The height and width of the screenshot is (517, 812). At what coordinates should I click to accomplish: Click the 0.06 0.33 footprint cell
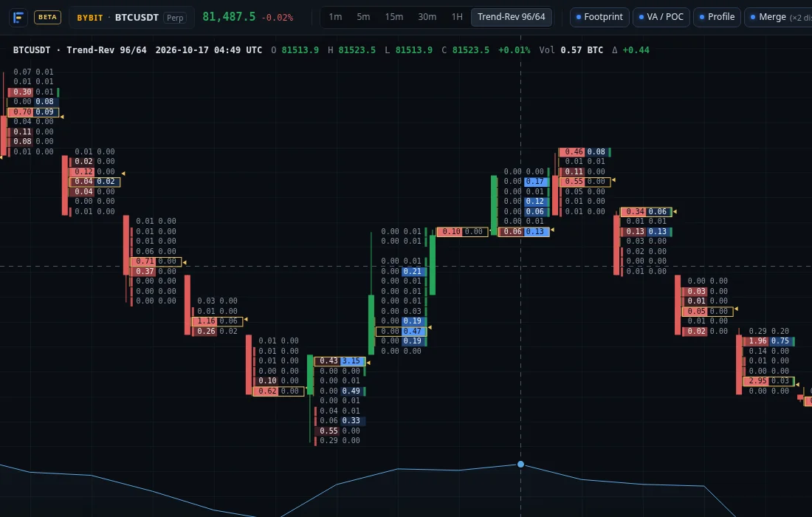point(340,421)
